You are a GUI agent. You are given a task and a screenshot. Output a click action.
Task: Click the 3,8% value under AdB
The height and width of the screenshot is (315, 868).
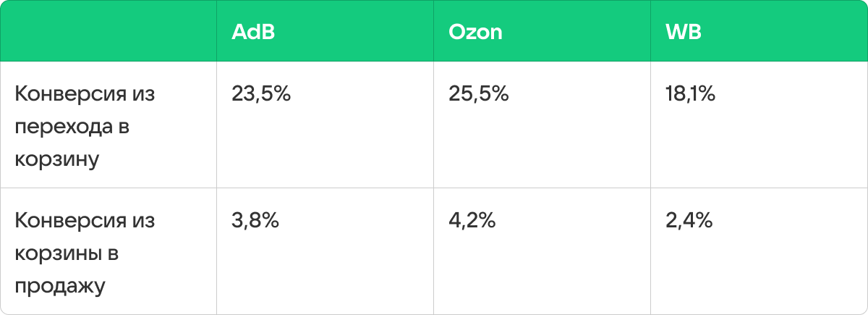[x=255, y=220]
